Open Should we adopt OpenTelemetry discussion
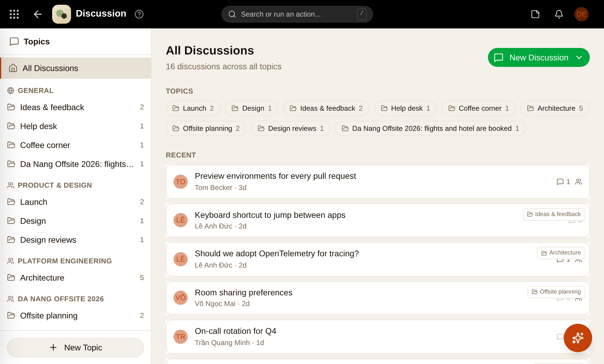The image size is (604, 364). [378, 259]
